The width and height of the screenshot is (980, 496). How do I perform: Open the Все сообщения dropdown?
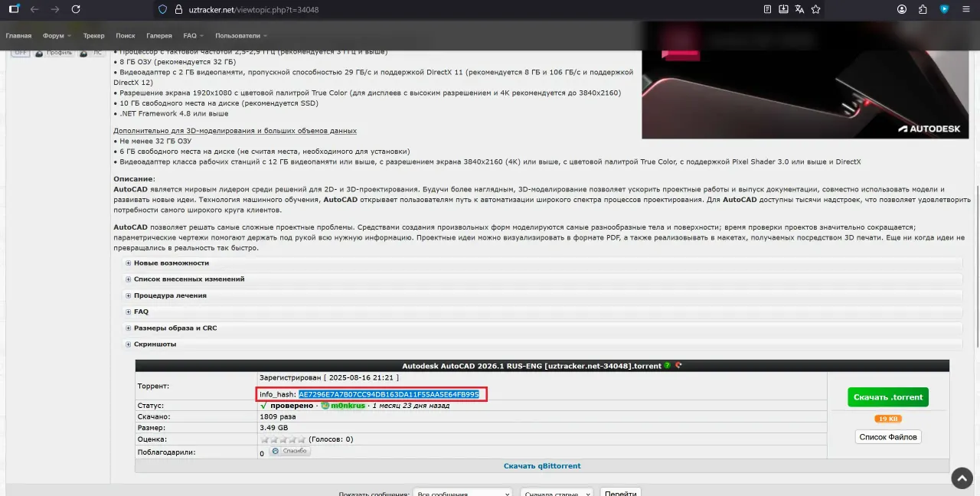tap(462, 494)
